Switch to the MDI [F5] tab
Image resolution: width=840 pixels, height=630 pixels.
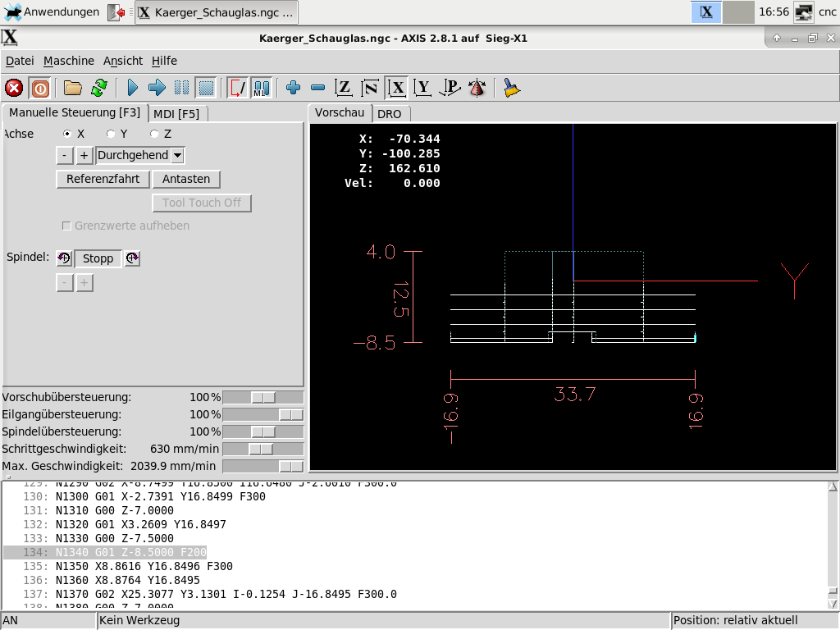(176, 114)
